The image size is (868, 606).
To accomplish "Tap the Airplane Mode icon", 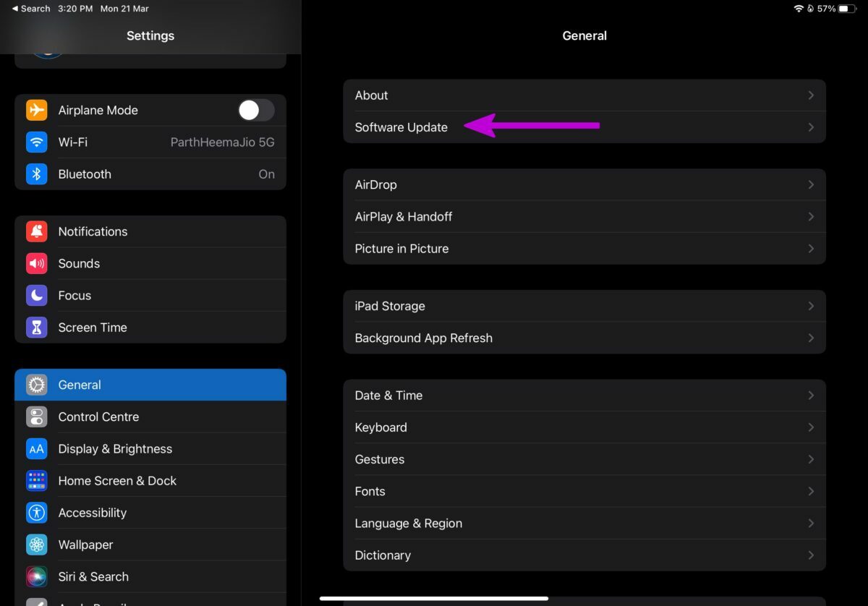I will tap(36, 110).
